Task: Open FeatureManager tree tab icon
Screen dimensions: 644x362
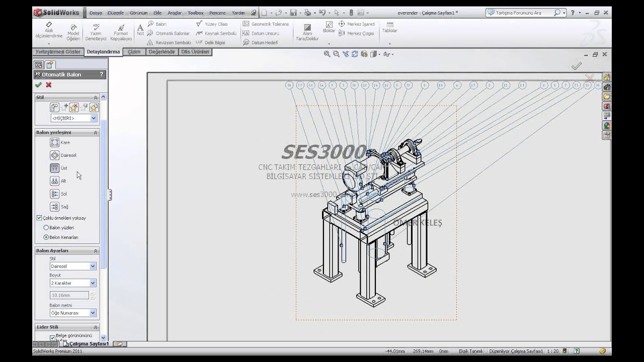Action: 39,64
